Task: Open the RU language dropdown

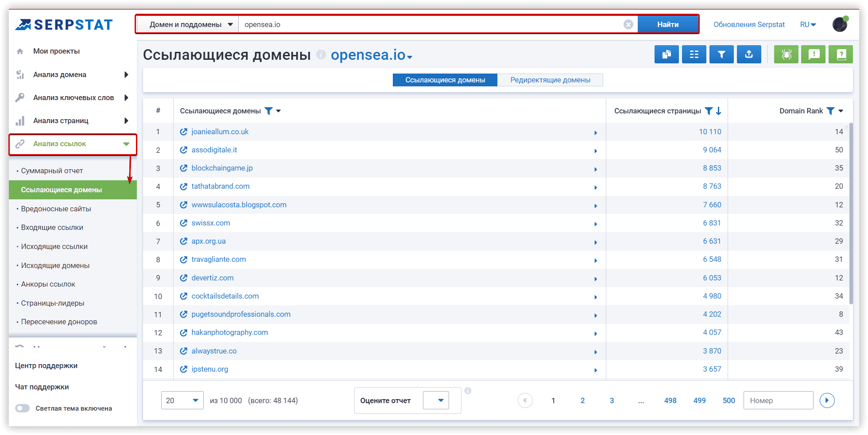Action: pos(808,24)
